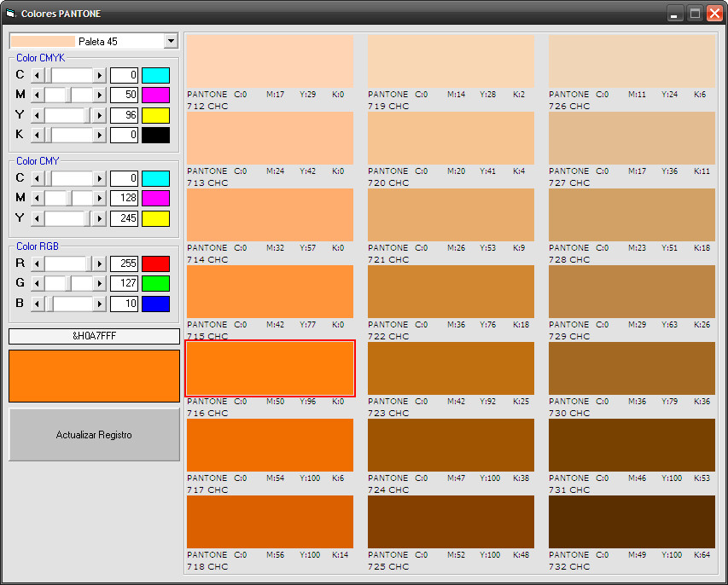Click left arrow of CMY C scrollbar
This screenshot has width=728, height=585.
pyautogui.click(x=38, y=178)
